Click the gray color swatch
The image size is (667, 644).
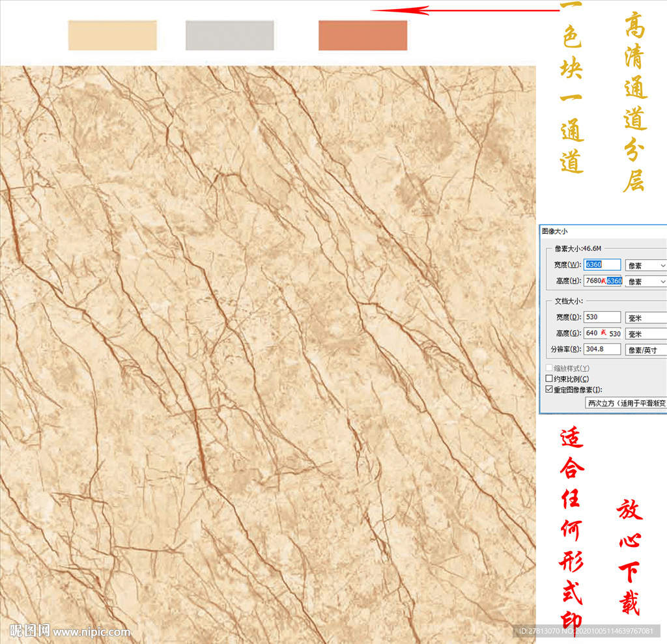point(230,35)
